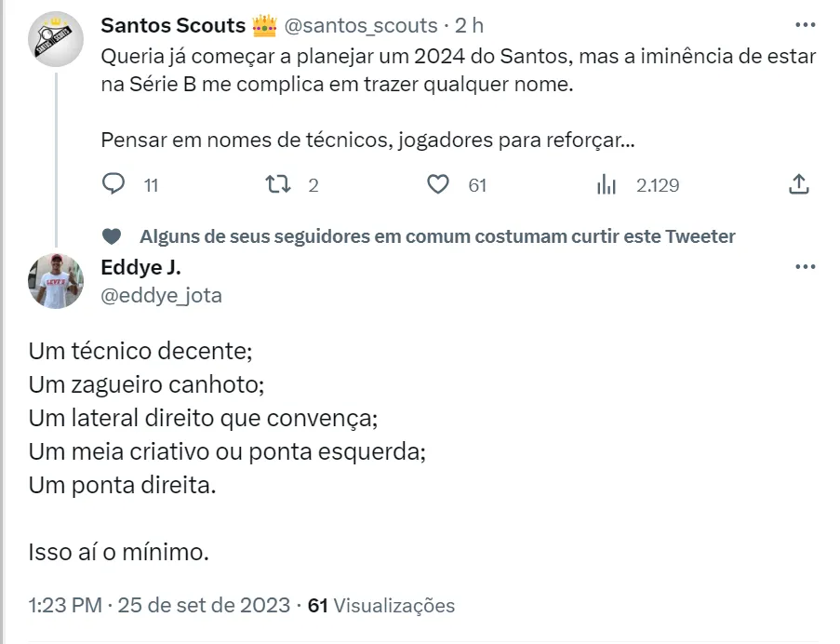
Task: Click the 2.129 views count on the tweet
Action: point(657,185)
